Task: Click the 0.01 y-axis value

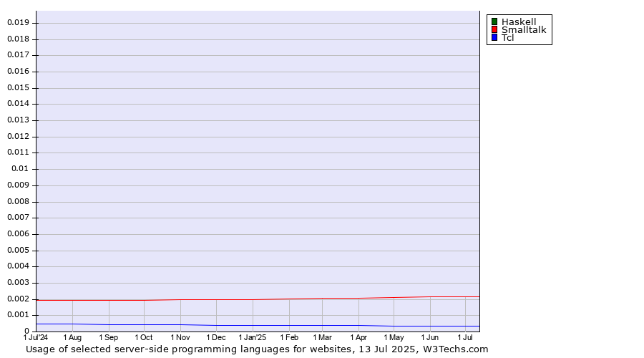Action: pyautogui.click(x=20, y=168)
